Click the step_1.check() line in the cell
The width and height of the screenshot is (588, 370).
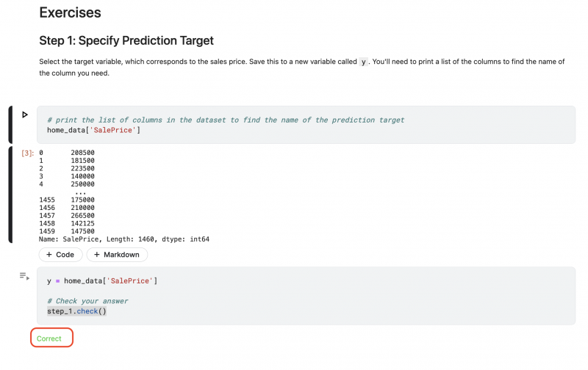pyautogui.click(x=77, y=311)
